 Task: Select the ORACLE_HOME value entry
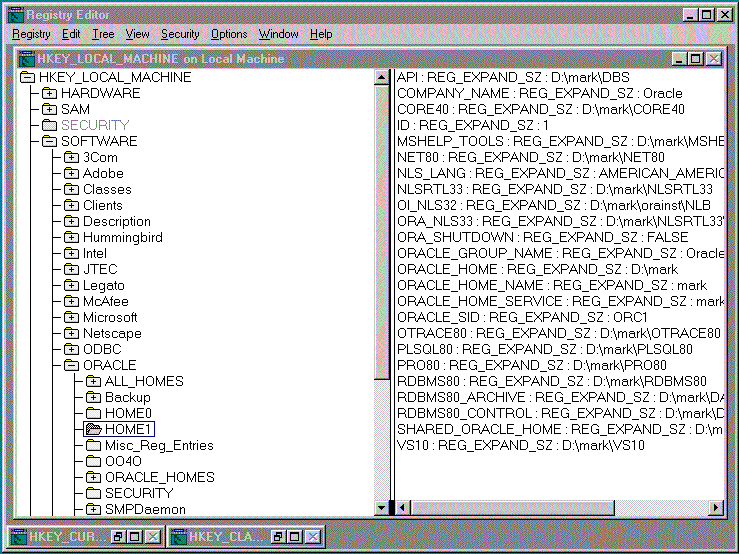537,269
